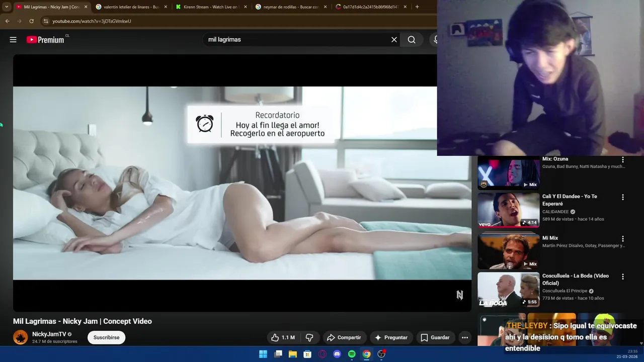Open the NickyJamTV channel avatar
Screen dimensions: 644x362
click(x=20, y=337)
